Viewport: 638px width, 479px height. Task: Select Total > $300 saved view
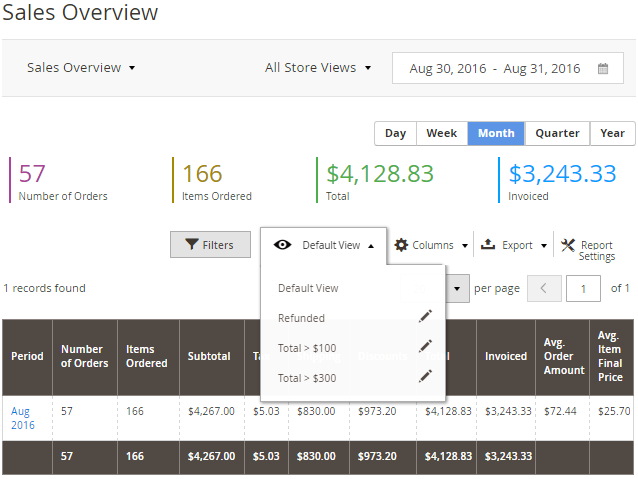[x=307, y=378]
